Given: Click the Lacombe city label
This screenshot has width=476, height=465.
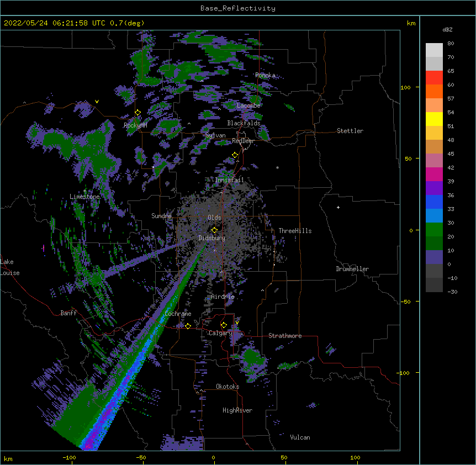Looking at the screenshot, I should (248, 105).
